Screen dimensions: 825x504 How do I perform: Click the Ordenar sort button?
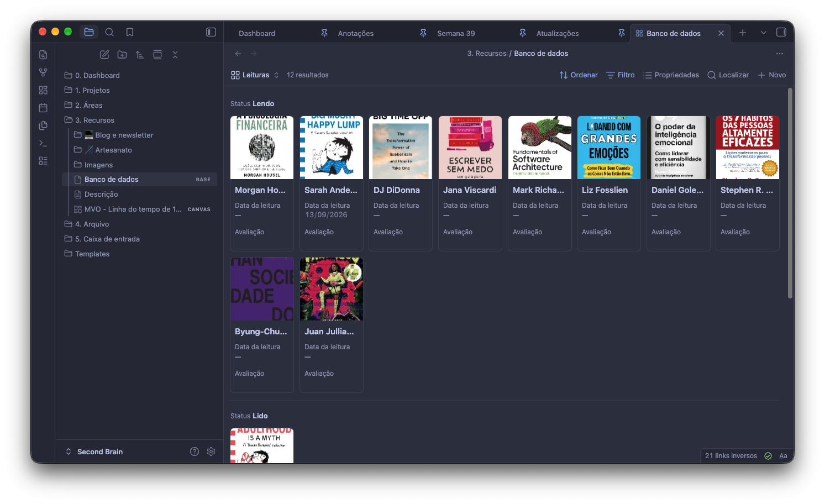[x=579, y=75]
